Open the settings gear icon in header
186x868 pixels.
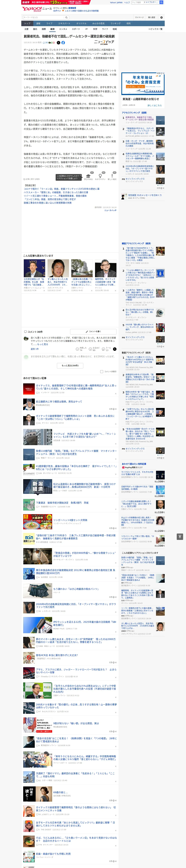tap(161, 18)
